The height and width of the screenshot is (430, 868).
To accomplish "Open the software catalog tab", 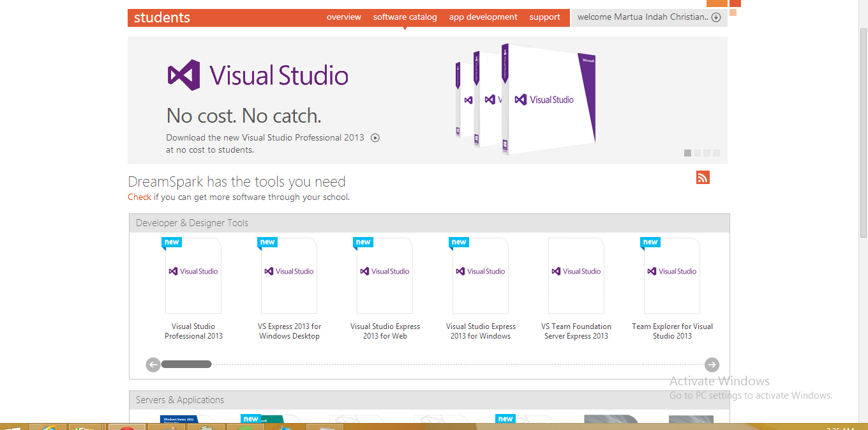I will tap(405, 17).
